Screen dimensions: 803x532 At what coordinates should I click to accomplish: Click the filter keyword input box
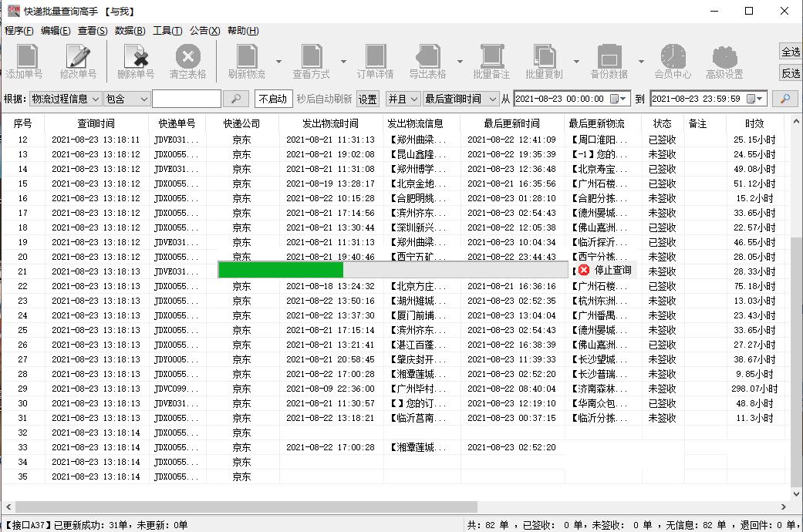pyautogui.click(x=185, y=99)
